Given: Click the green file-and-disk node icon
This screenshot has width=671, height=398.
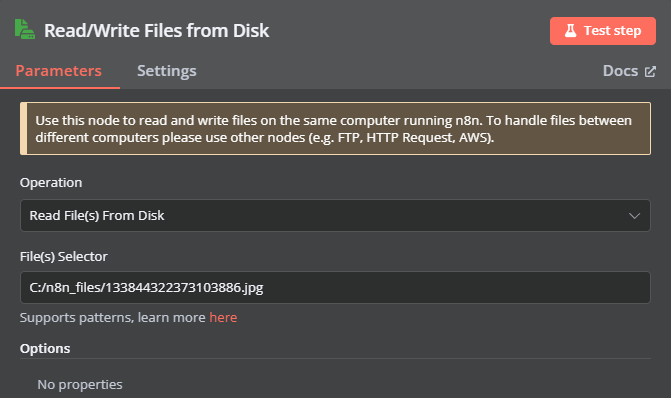Looking at the screenshot, I should (25, 30).
